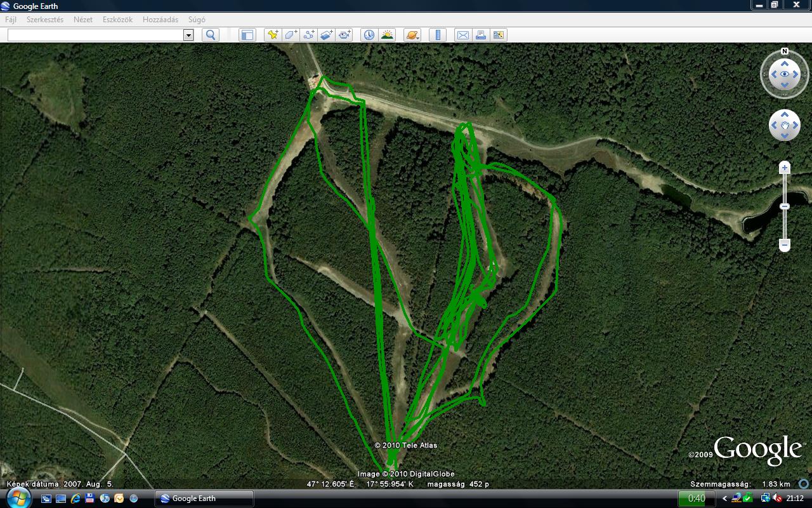Click the search magnifier button
Viewport: 812px width, 508px height.
211,35
